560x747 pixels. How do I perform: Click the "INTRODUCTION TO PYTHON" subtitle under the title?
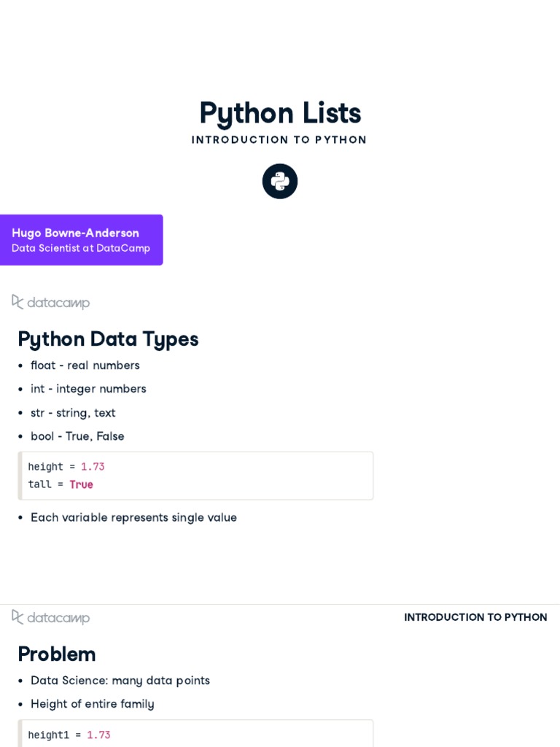coord(279,140)
